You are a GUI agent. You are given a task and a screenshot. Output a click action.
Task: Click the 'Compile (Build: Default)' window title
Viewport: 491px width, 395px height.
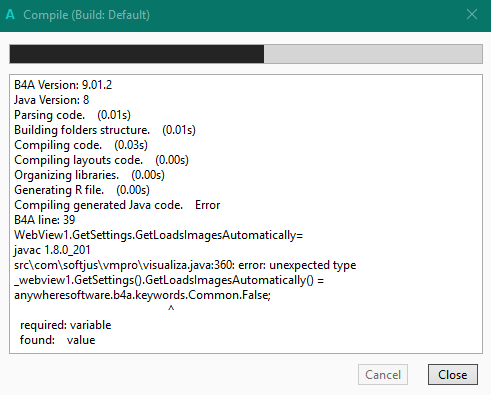86,15
